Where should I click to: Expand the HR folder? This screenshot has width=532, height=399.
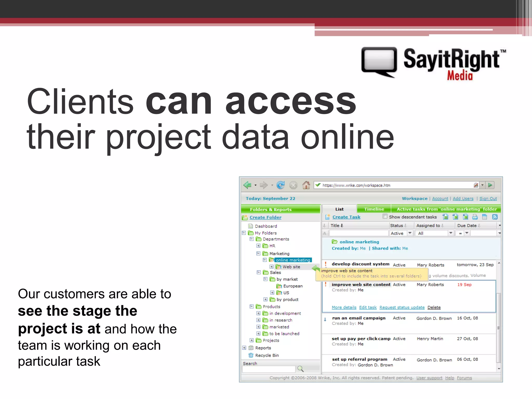point(258,245)
